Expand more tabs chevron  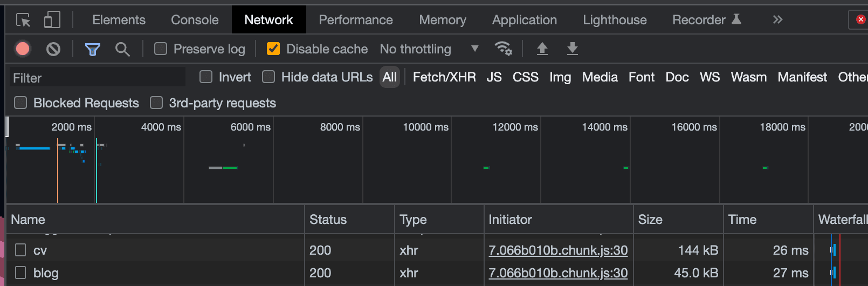pos(777,20)
